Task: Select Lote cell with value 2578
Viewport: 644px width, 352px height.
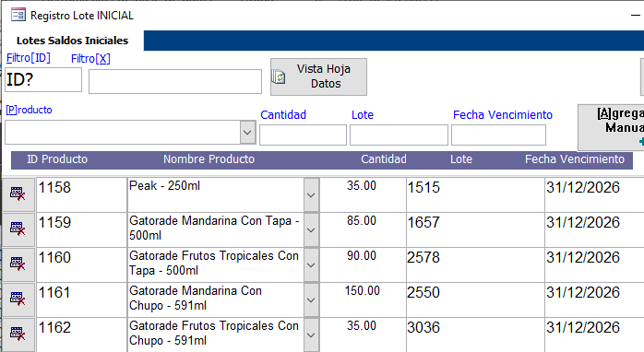Action: 475,264
